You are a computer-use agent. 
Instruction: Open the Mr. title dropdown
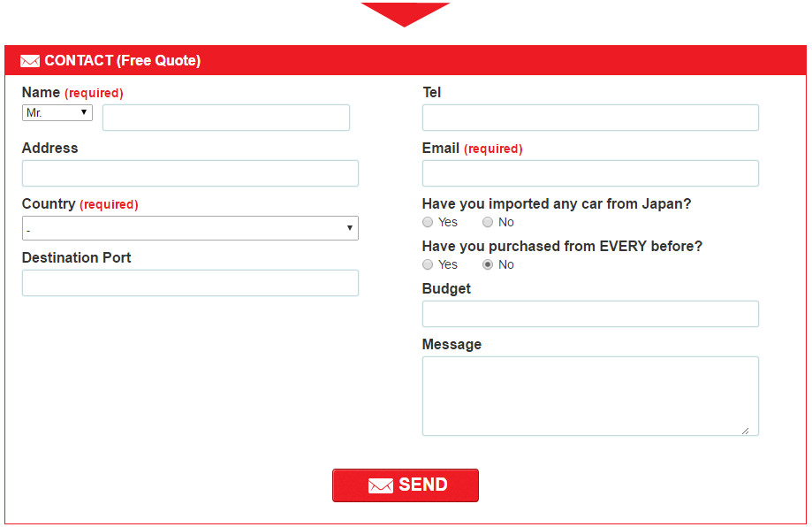point(57,112)
